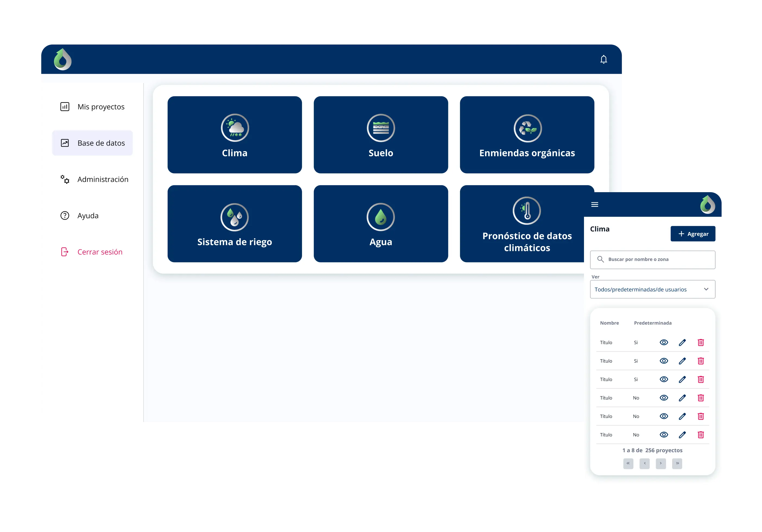This screenshot has height=532, width=762.
Task: Open the Clima database card
Action: click(x=235, y=135)
